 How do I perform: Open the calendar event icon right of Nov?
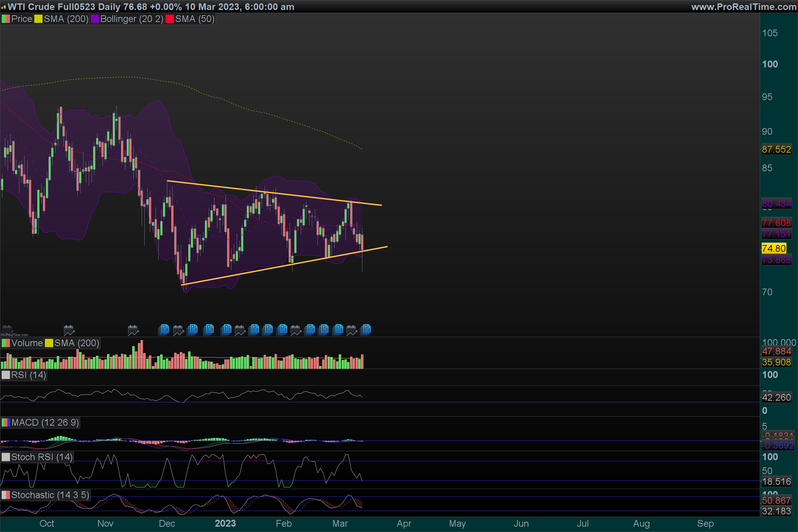tap(133, 330)
